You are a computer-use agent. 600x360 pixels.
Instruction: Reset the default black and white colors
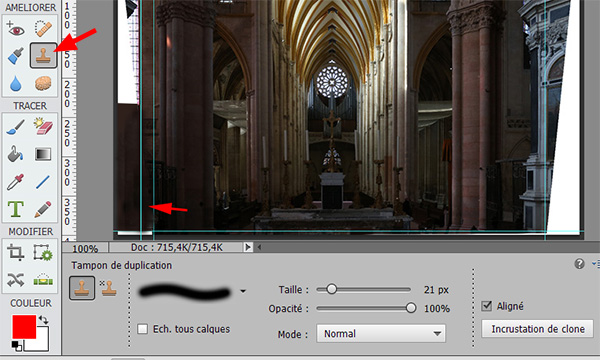[16, 345]
